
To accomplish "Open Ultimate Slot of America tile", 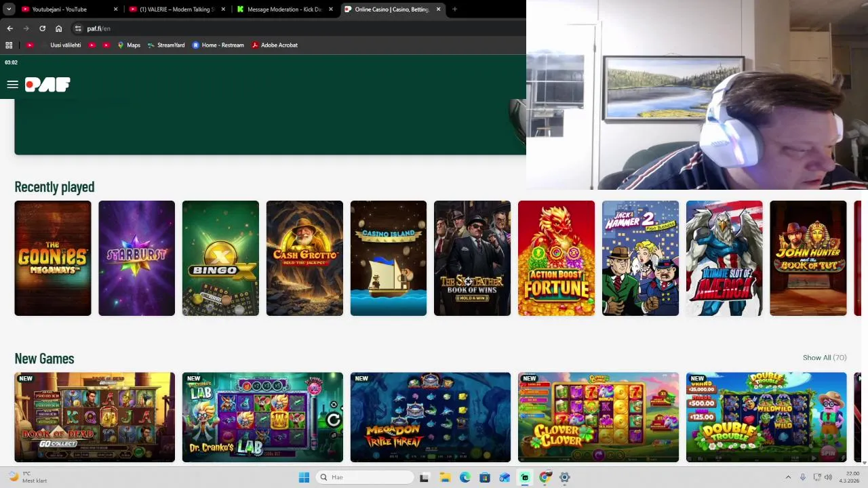I will [724, 258].
